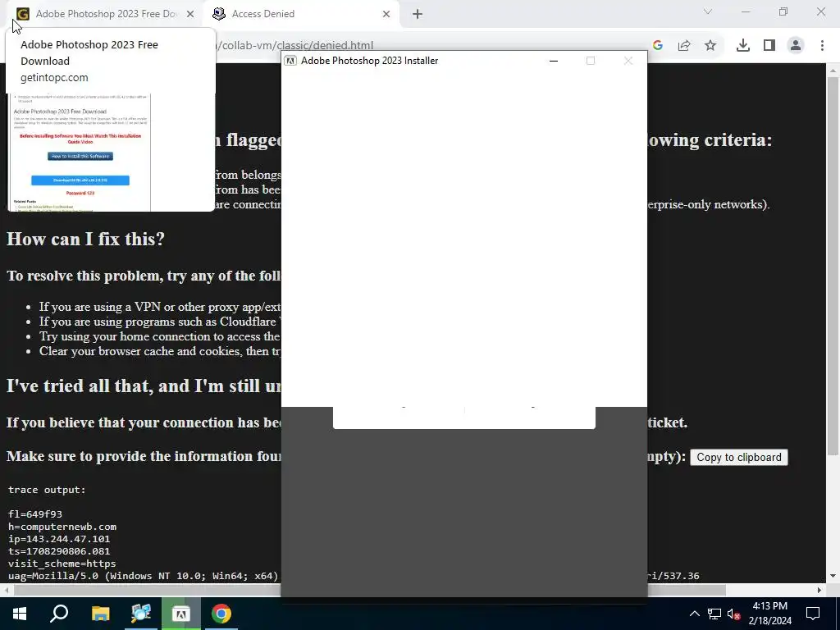Screen dimensions: 840x630
Task: Click the Copy to clipboard button
Action: (x=739, y=457)
